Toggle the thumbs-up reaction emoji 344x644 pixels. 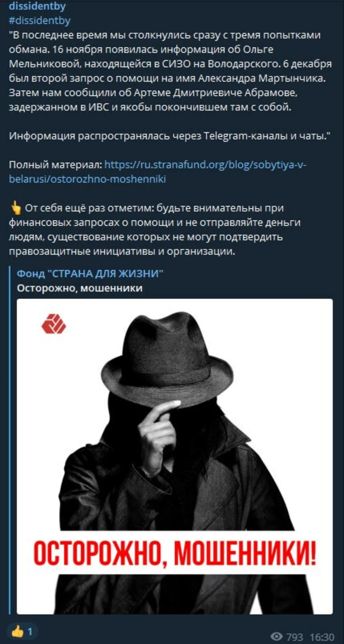pos(18,632)
